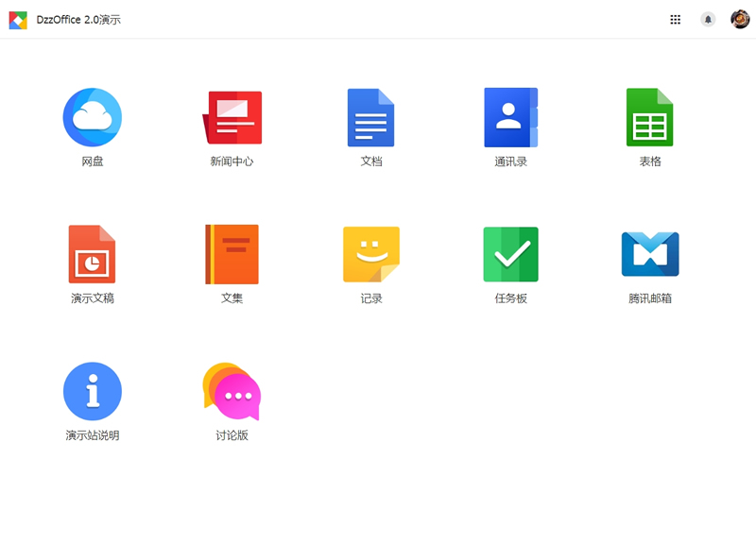The height and width of the screenshot is (544, 756).
Task: Open the 任务板 task board app
Action: (510, 254)
